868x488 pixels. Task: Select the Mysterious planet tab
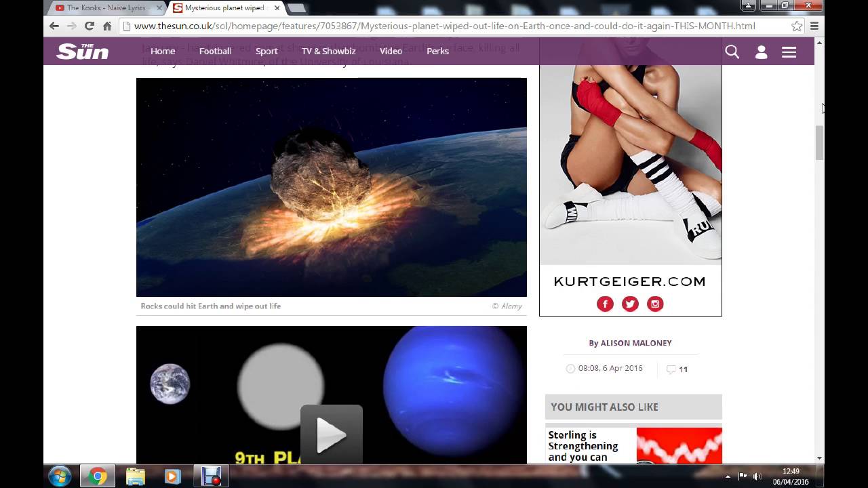click(224, 8)
